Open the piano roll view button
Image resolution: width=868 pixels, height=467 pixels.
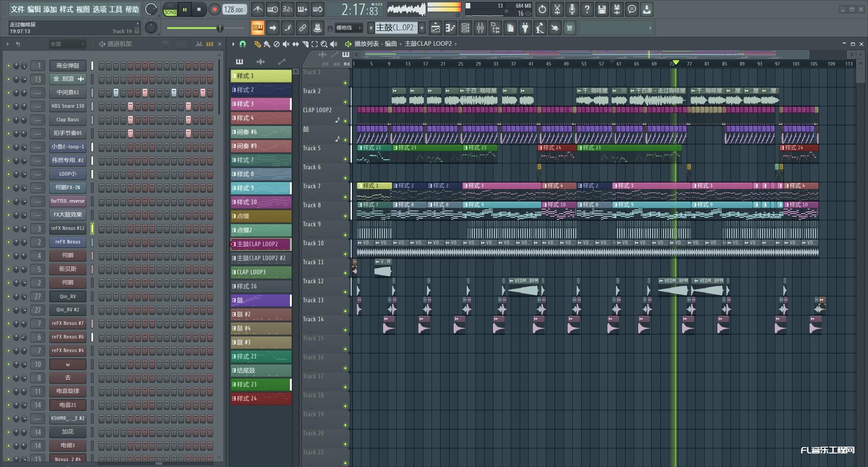450,28
